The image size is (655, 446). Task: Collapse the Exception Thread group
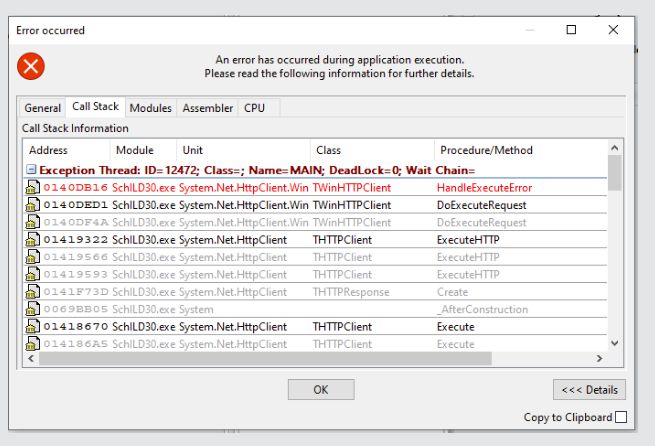pos(31,169)
